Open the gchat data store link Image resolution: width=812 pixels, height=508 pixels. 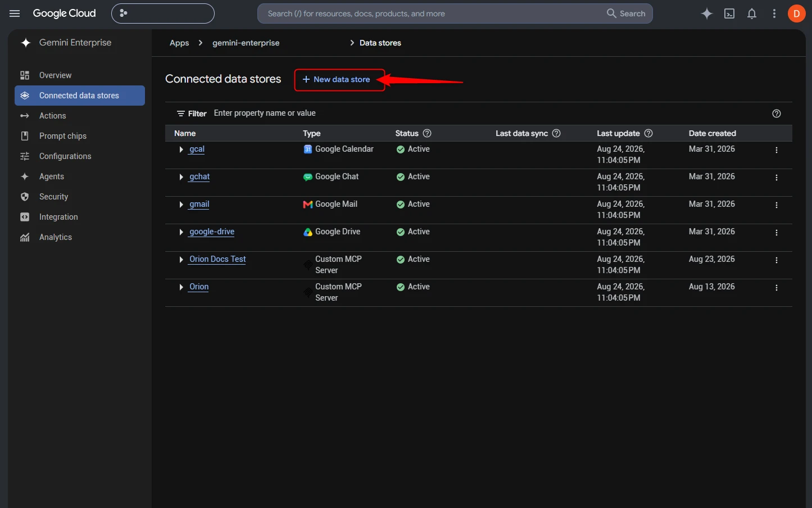click(199, 176)
